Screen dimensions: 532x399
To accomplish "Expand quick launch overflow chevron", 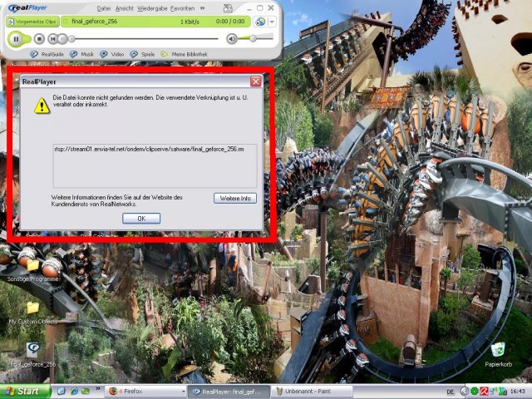I will tap(98, 388).
